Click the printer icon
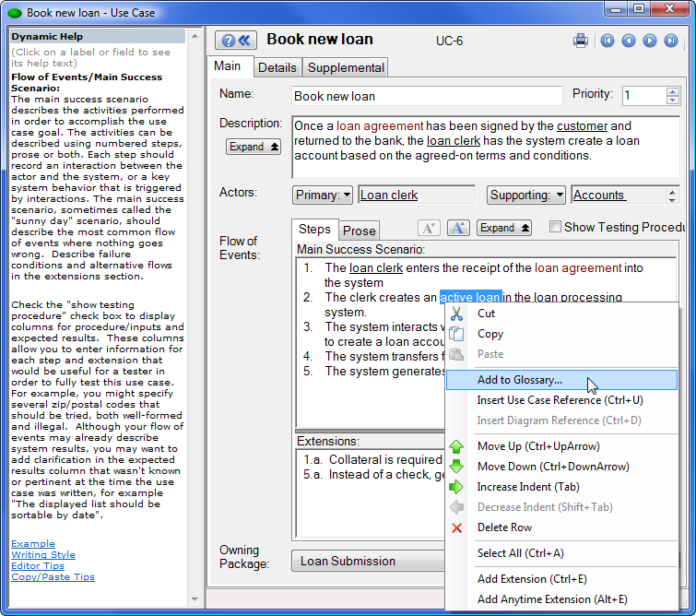The image size is (696, 616). pyautogui.click(x=580, y=41)
